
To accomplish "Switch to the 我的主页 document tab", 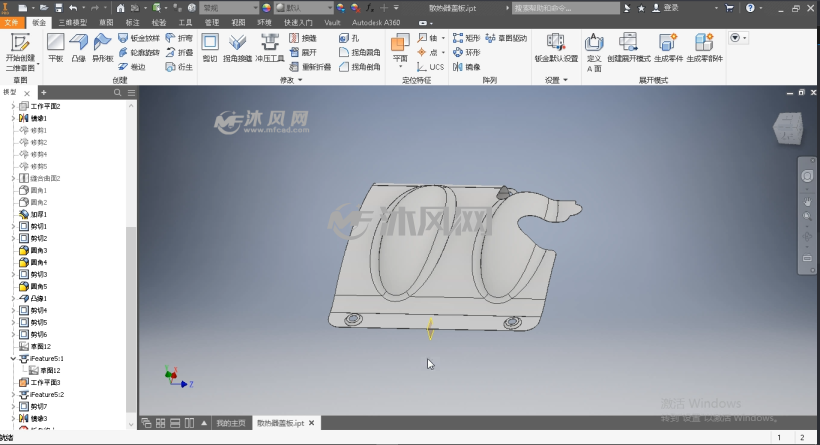I will click(x=231, y=423).
